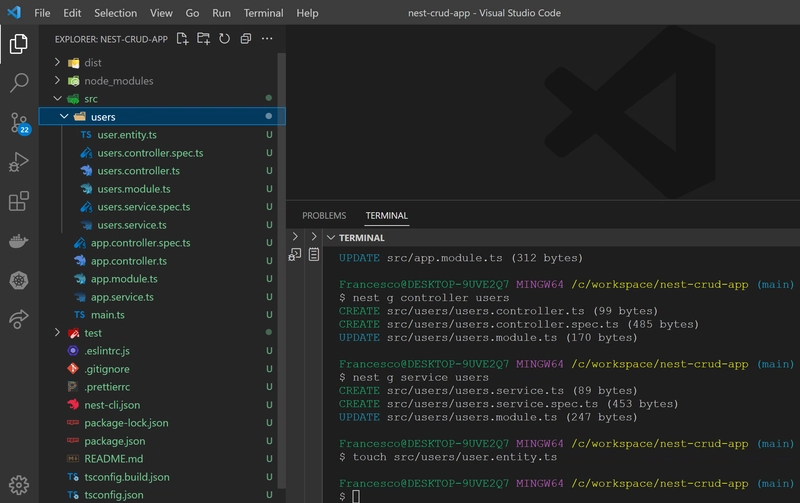Viewport: 800px width, 503px height.
Task: Collapse all folders in Explorer
Action: (246, 39)
